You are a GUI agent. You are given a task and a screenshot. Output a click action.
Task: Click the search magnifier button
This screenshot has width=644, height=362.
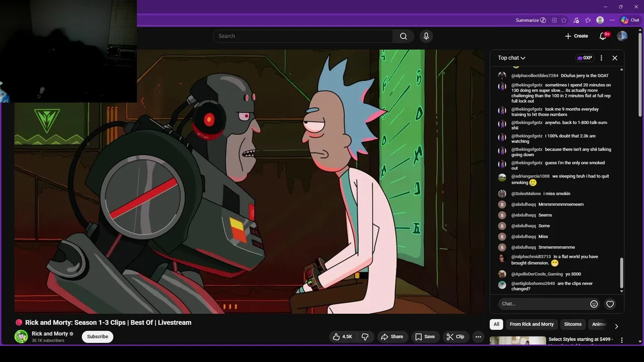[404, 36]
